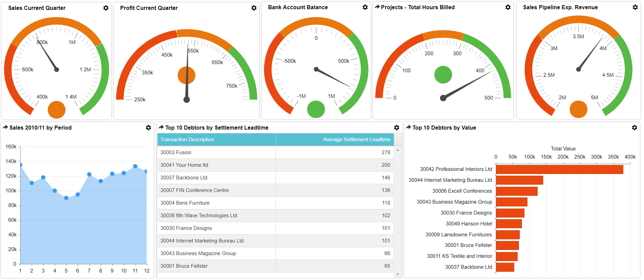Open settings gear for Sales 2010/11 by Period

tap(148, 128)
